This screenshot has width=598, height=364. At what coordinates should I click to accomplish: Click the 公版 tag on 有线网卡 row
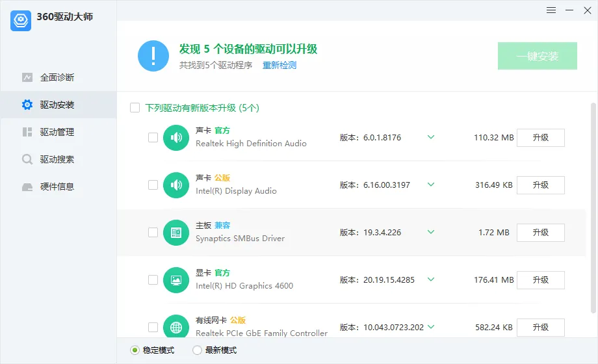click(x=238, y=320)
